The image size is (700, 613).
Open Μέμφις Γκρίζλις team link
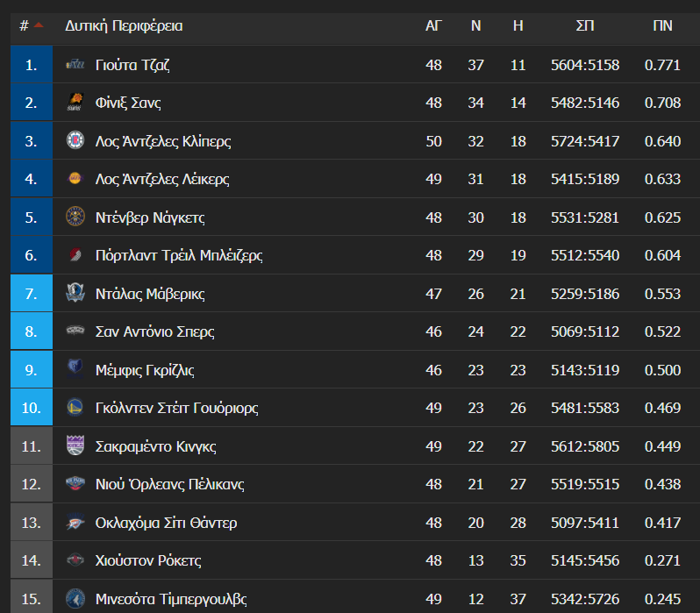(145, 370)
